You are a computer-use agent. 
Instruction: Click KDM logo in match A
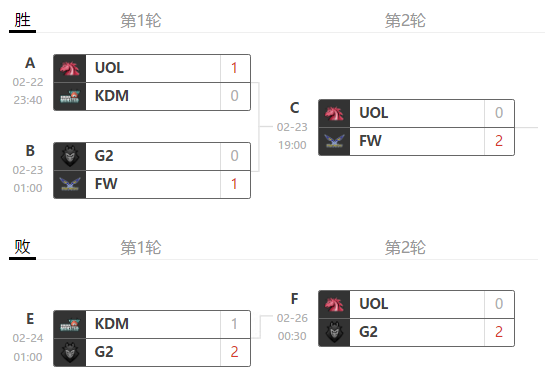click(70, 97)
